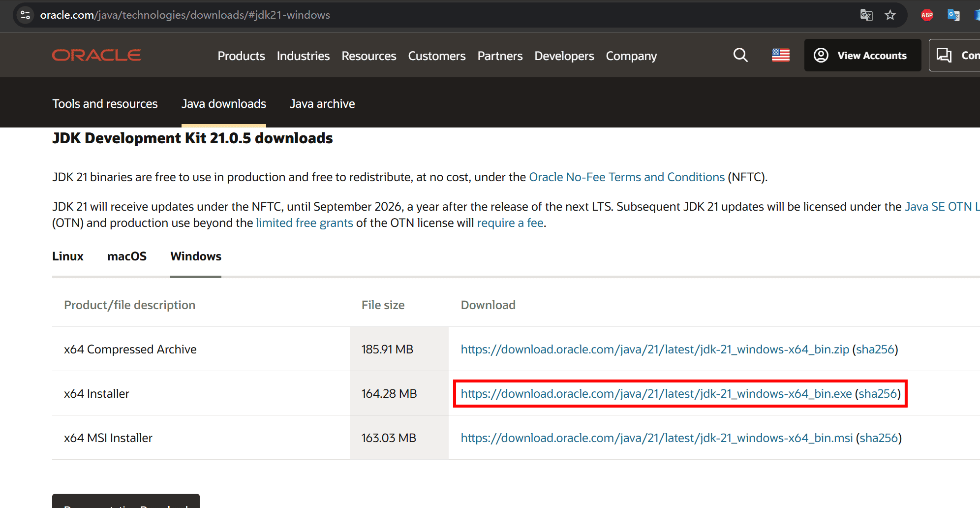The width and height of the screenshot is (980, 508).
Task: Bookmark this page with the star icon
Action: pyautogui.click(x=890, y=15)
